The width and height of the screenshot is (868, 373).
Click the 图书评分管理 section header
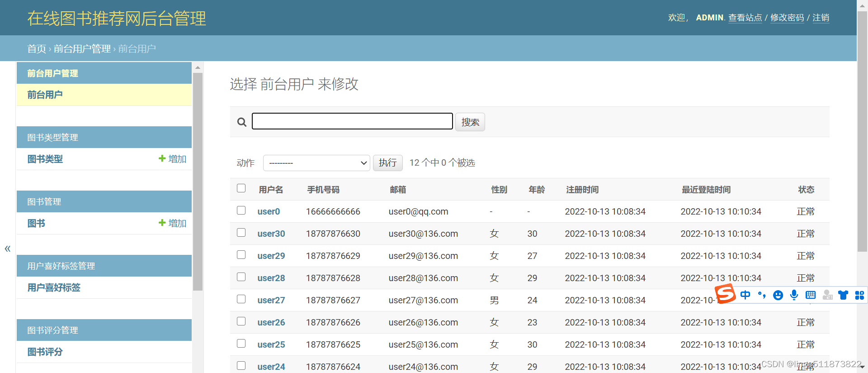[52, 330]
